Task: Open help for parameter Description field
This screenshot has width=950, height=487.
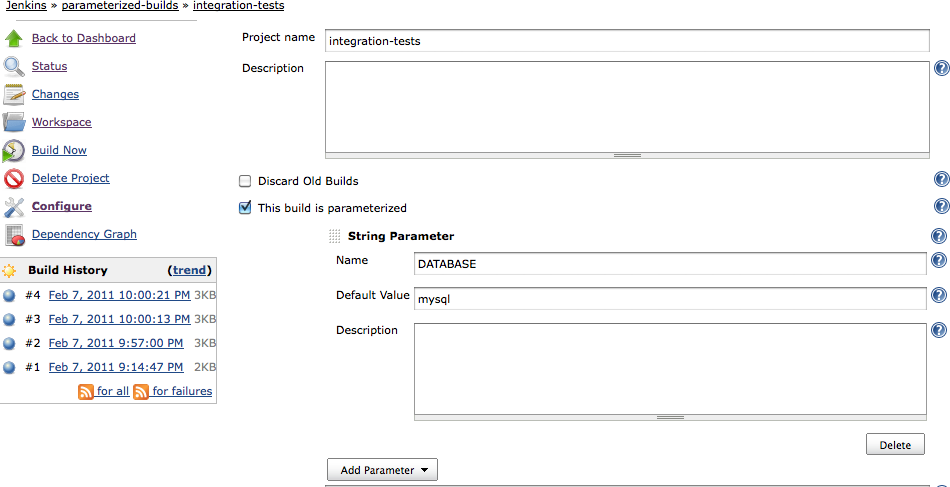Action: click(938, 330)
